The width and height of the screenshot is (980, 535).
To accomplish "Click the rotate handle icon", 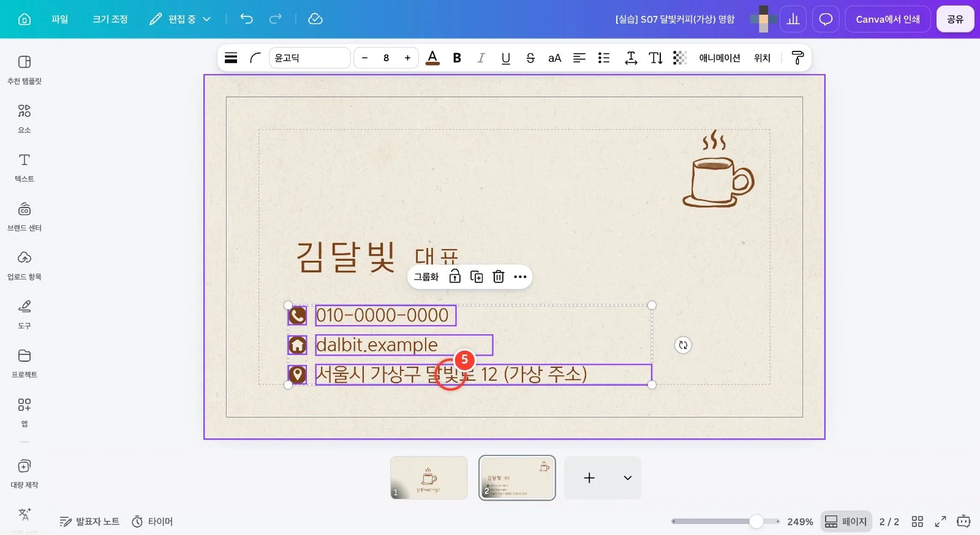I will point(683,345).
